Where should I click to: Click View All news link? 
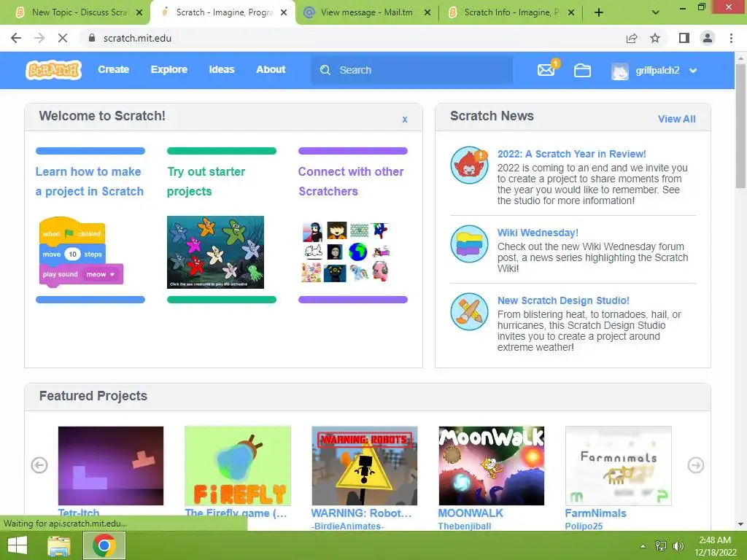676,119
